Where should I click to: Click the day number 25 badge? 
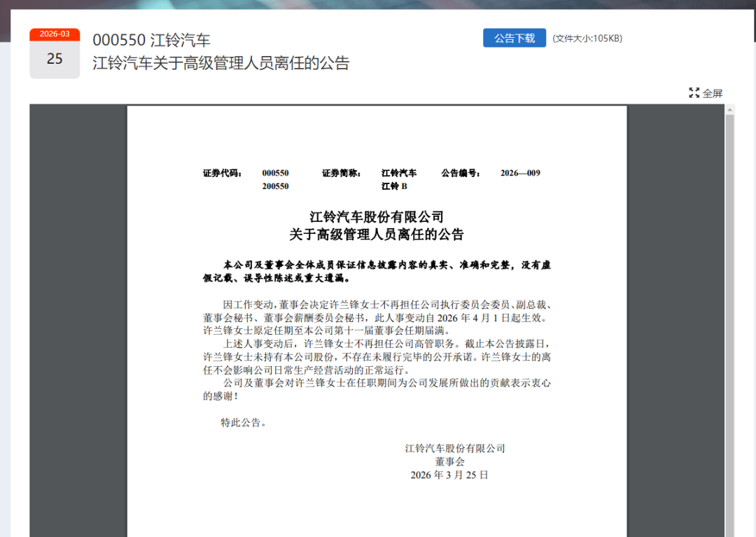[x=55, y=60]
